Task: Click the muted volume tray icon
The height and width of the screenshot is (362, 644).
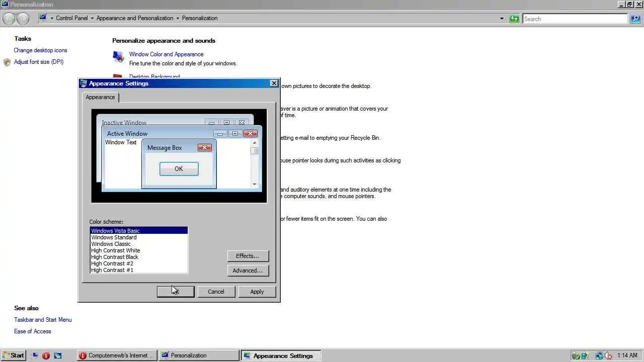Action: [x=608, y=355]
